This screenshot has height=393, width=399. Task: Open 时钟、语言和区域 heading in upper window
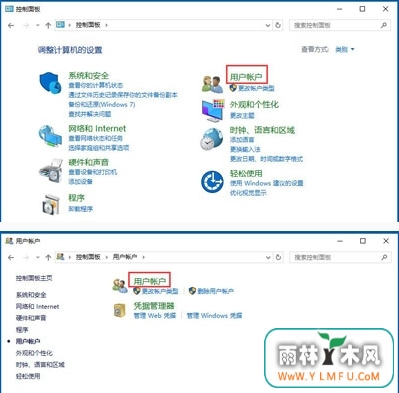pos(262,130)
